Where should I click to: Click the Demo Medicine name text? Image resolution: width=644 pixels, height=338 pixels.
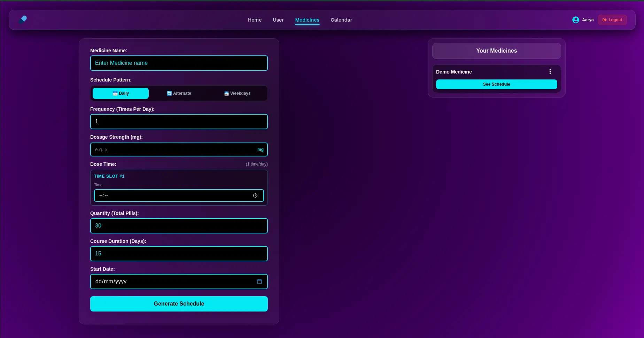click(x=454, y=72)
